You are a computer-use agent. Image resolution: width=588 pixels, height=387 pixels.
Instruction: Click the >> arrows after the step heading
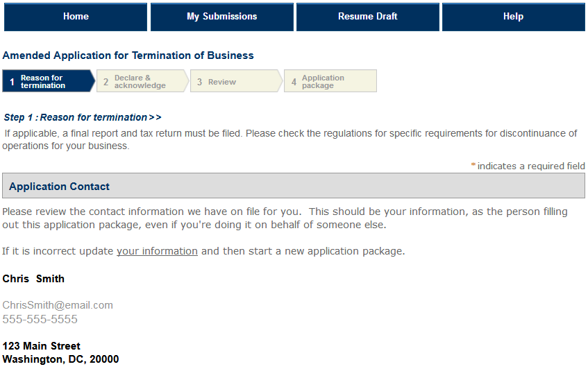pyautogui.click(x=156, y=117)
